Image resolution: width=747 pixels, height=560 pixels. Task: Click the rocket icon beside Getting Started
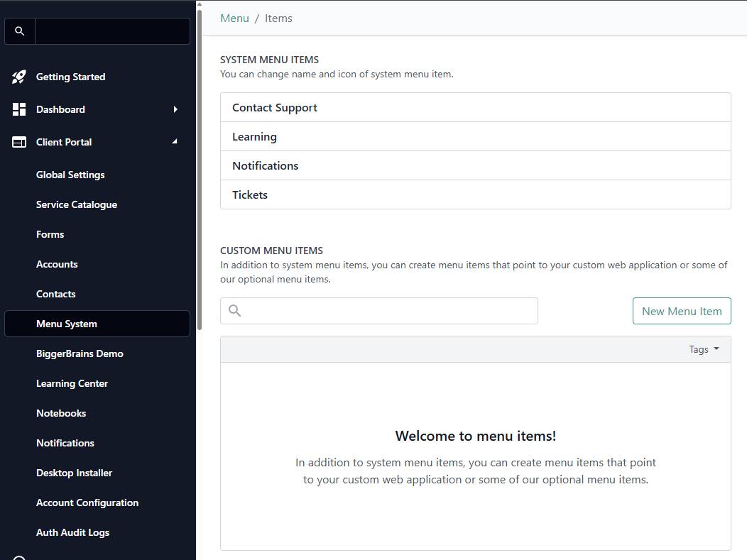[x=19, y=77]
